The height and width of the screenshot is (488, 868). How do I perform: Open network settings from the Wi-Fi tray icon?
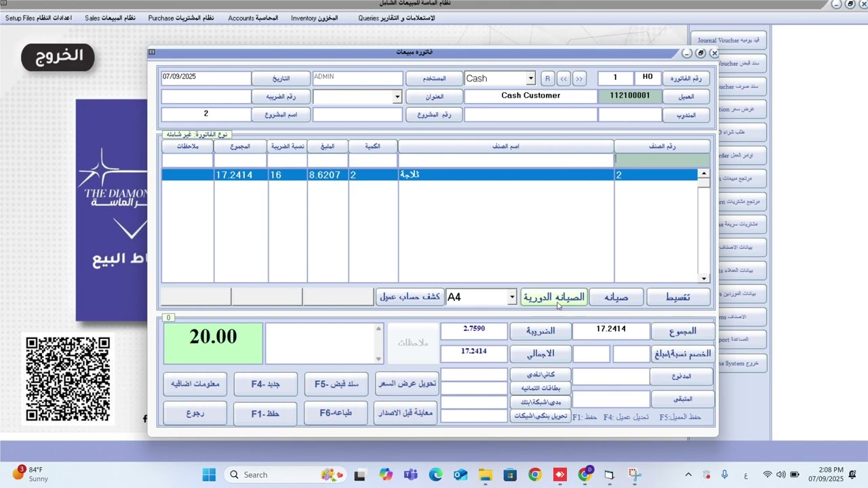(768, 474)
